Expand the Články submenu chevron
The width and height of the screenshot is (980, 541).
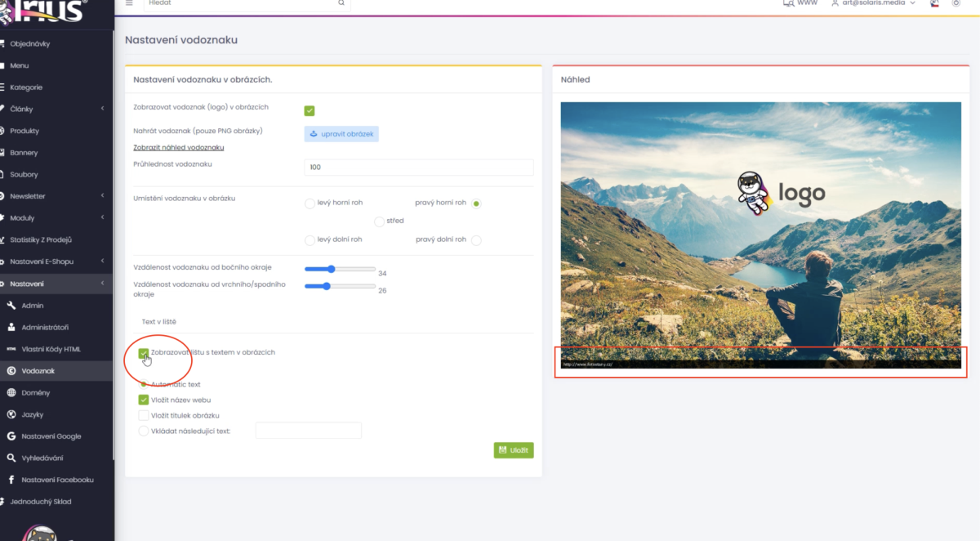pos(102,109)
